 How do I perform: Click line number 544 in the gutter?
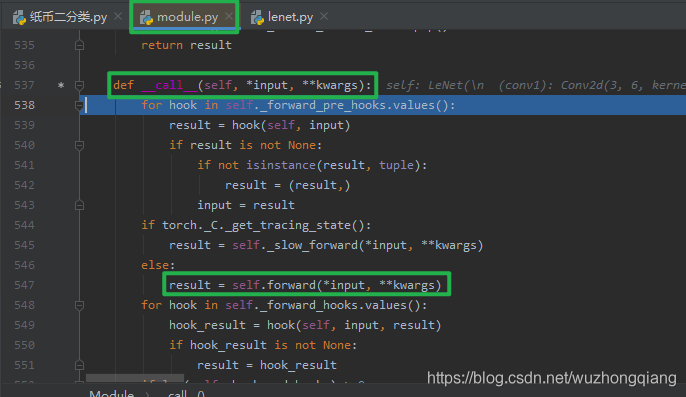(24, 225)
